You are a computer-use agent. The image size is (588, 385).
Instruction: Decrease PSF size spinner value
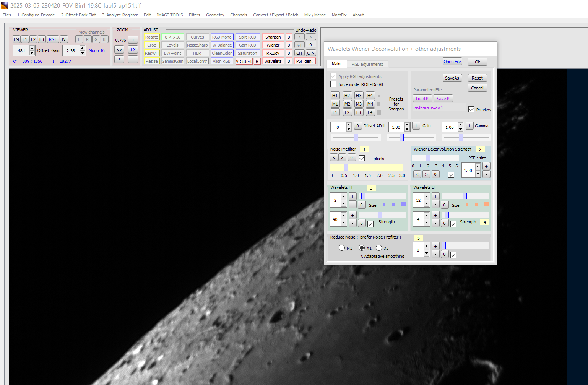[478, 174]
